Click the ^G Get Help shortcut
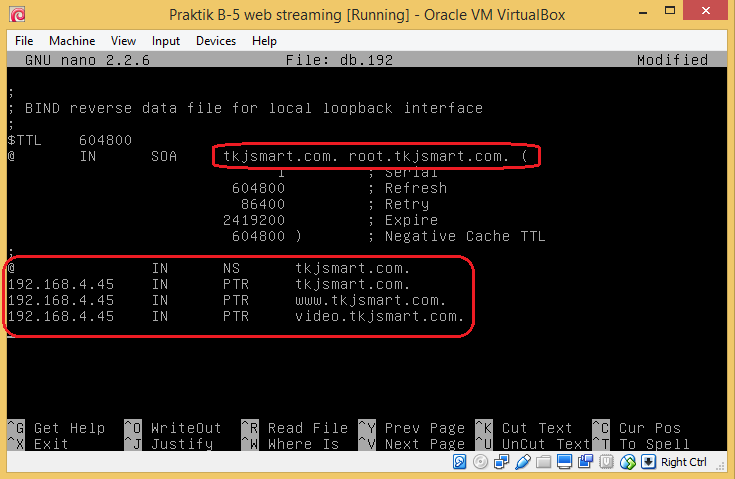Screen dimensions: 735x479 pyautogui.click(x=56, y=428)
